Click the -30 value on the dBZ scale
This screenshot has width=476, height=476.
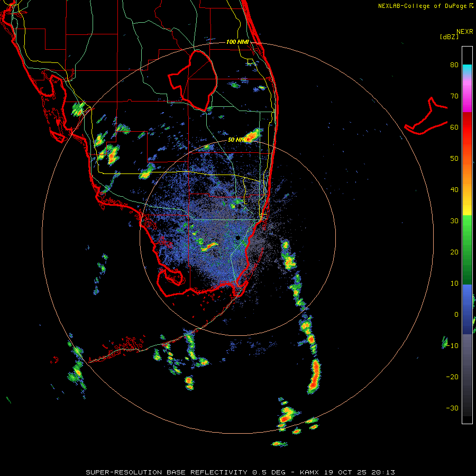pos(452,408)
